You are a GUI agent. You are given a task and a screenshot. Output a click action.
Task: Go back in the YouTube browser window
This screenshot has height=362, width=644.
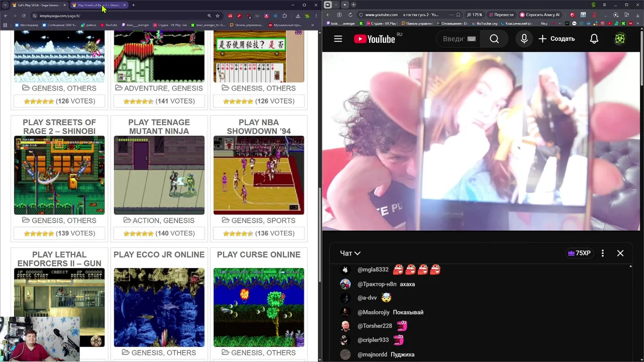pyautogui.click(x=328, y=15)
